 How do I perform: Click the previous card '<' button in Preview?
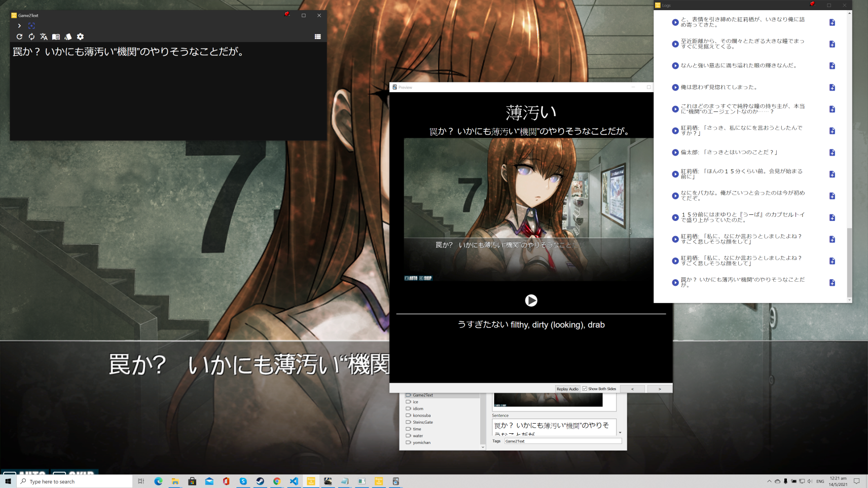632,389
